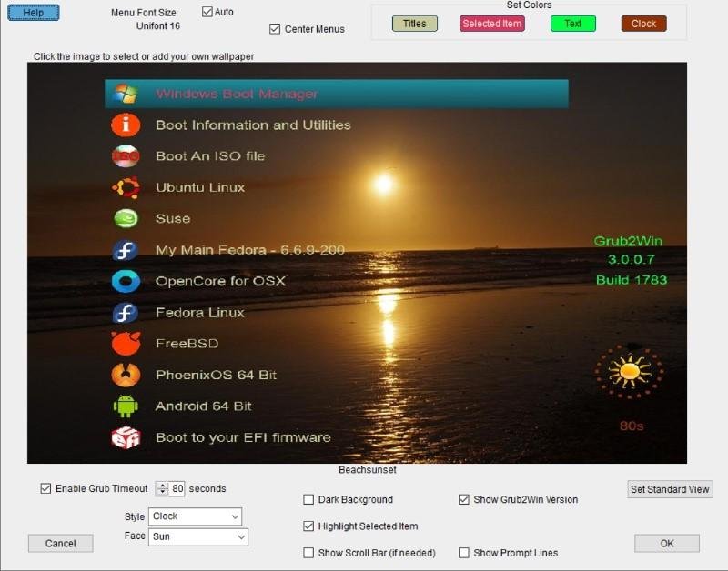Click the green Android robot icon
This screenshot has height=571, width=728.
point(126,406)
